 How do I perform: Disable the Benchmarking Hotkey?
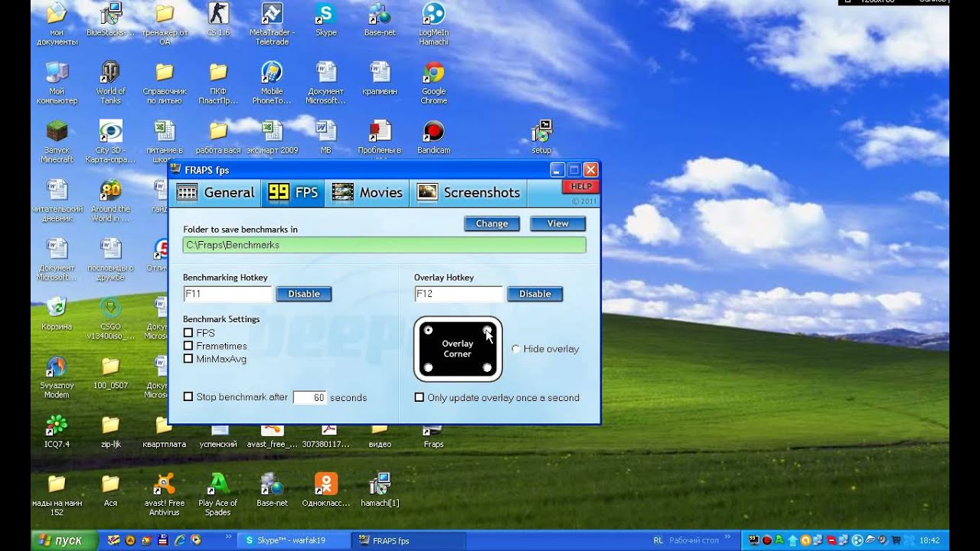click(304, 294)
